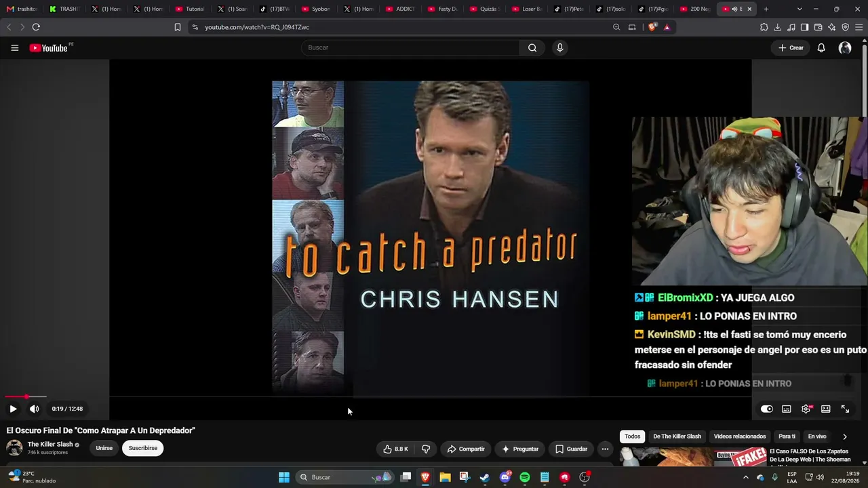Switch to the Syobon tab
Image resolution: width=868 pixels, height=488 pixels.
pos(317,9)
